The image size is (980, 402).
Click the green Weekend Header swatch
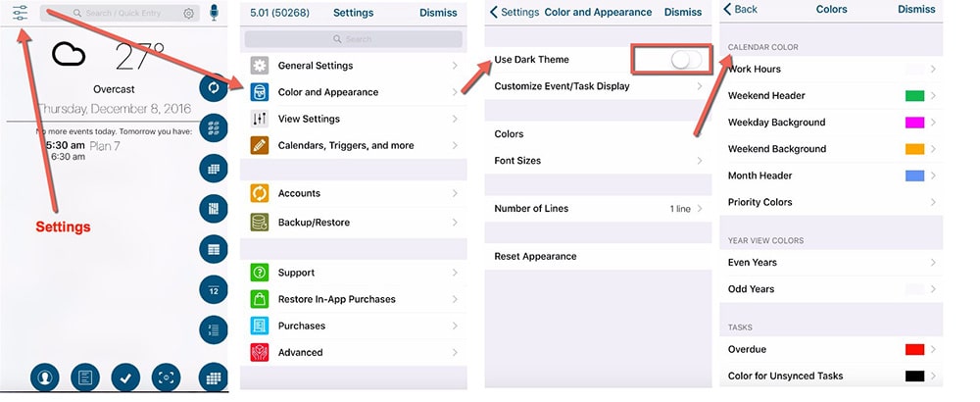coord(914,96)
